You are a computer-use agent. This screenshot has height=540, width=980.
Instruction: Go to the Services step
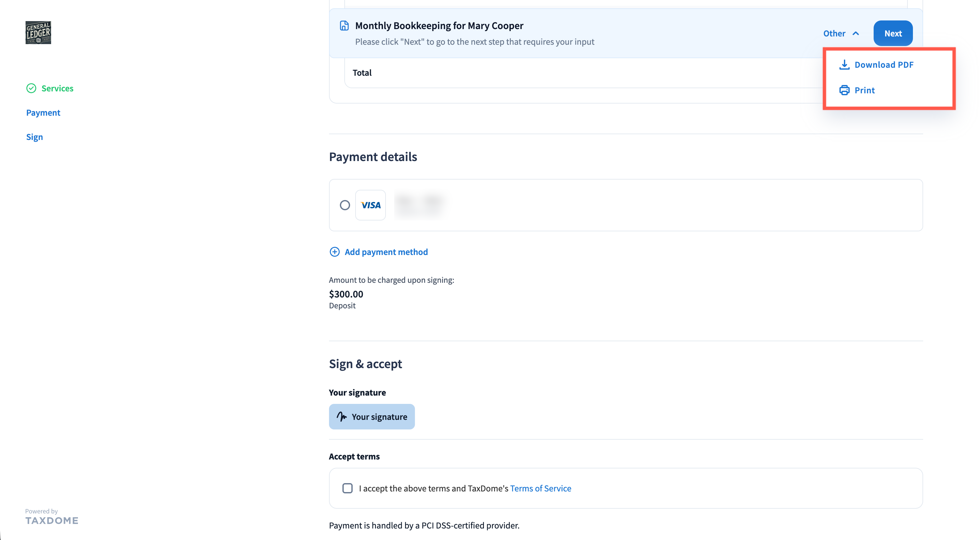[57, 88]
